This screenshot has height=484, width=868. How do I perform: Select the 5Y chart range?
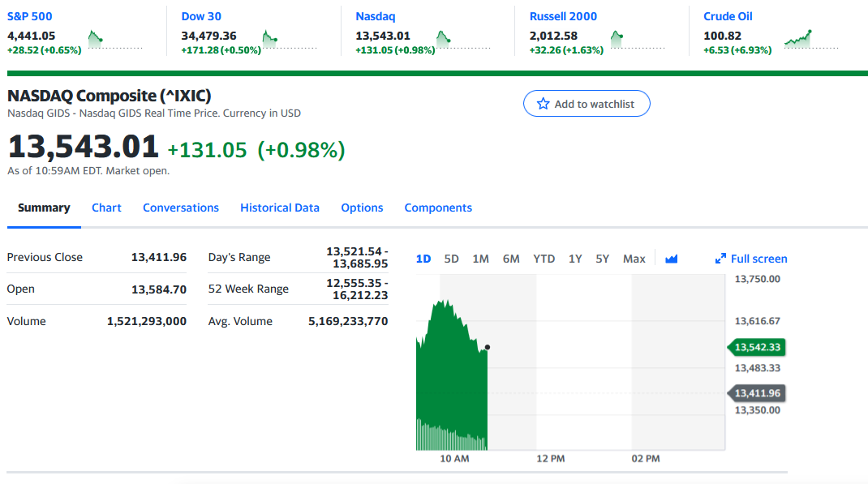pos(602,259)
